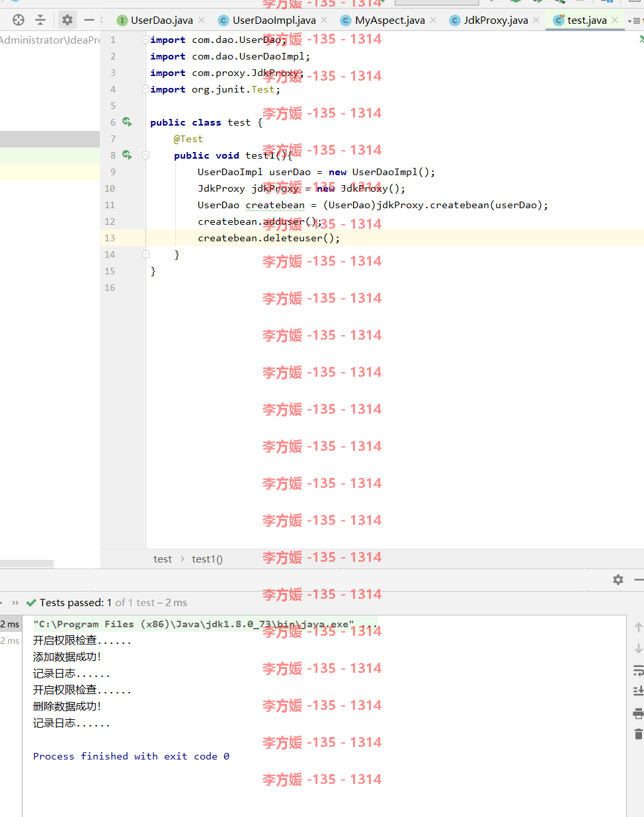644x817 pixels.
Task: Close the JdkProxy.java tab
Action: (x=536, y=20)
